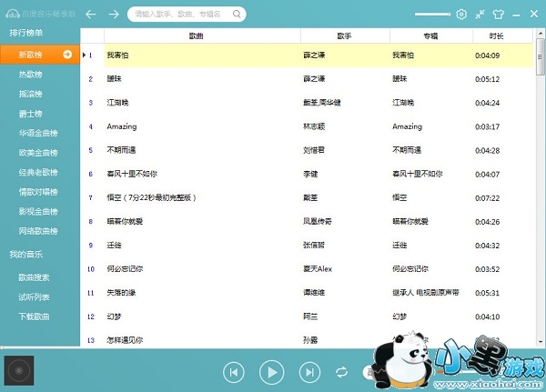
Task: Open the 情歌对唱榜 chart
Action: 38,192
